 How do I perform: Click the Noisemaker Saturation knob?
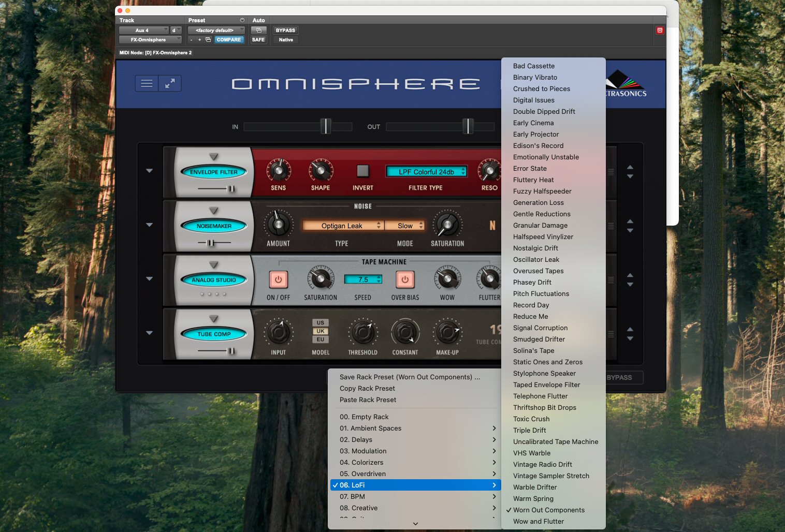pos(447,225)
